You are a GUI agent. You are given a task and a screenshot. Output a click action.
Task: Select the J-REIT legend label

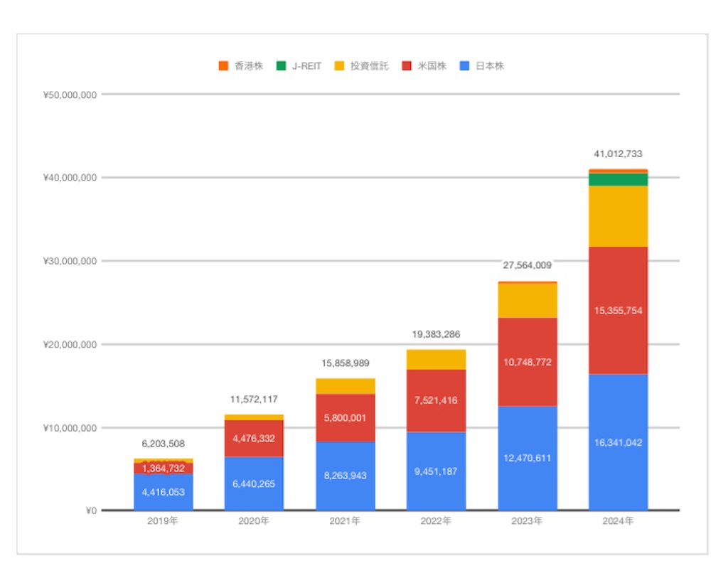click(x=306, y=66)
